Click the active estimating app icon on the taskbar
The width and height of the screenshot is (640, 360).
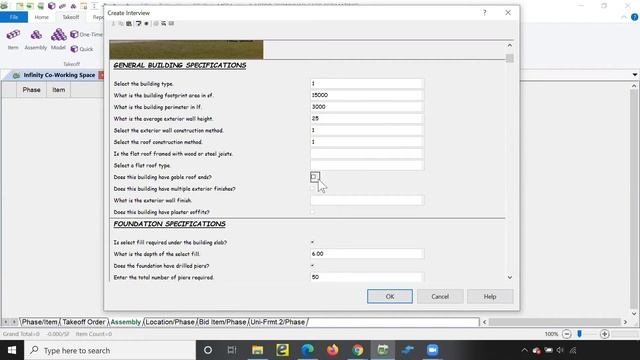(383, 350)
